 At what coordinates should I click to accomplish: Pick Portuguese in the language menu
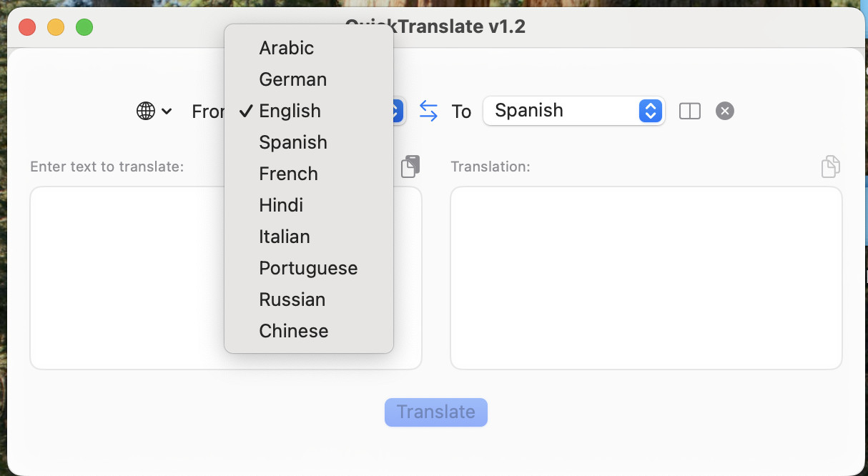click(308, 268)
